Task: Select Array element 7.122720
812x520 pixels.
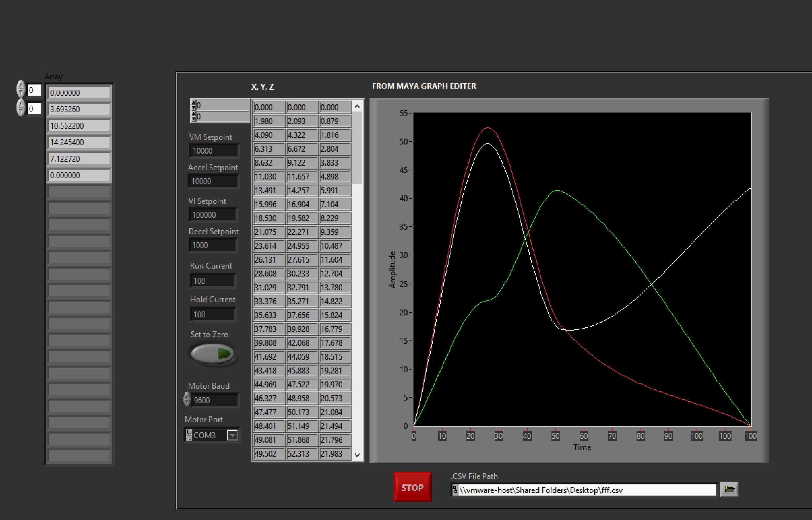Action: click(79, 159)
